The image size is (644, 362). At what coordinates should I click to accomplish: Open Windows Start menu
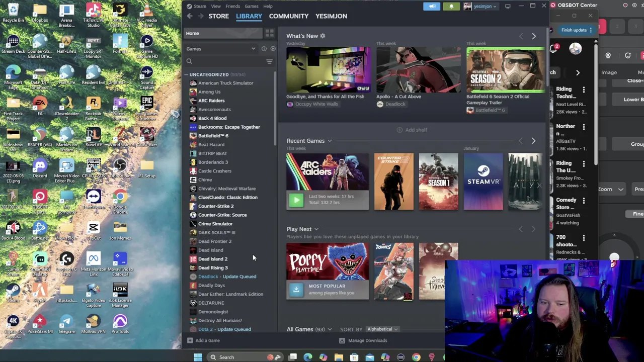[198, 357]
